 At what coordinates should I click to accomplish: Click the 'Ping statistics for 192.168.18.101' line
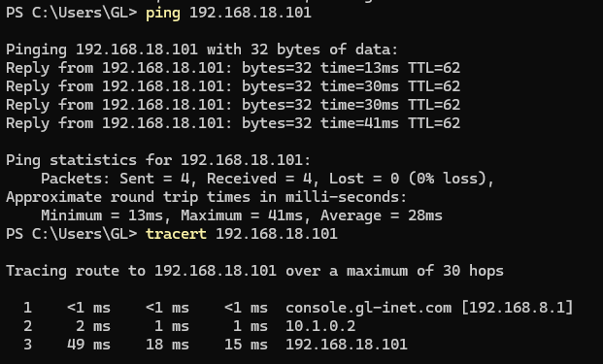tap(158, 160)
